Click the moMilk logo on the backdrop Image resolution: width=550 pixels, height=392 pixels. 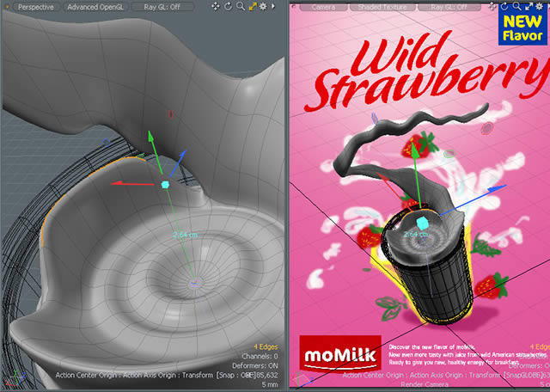click(x=340, y=354)
